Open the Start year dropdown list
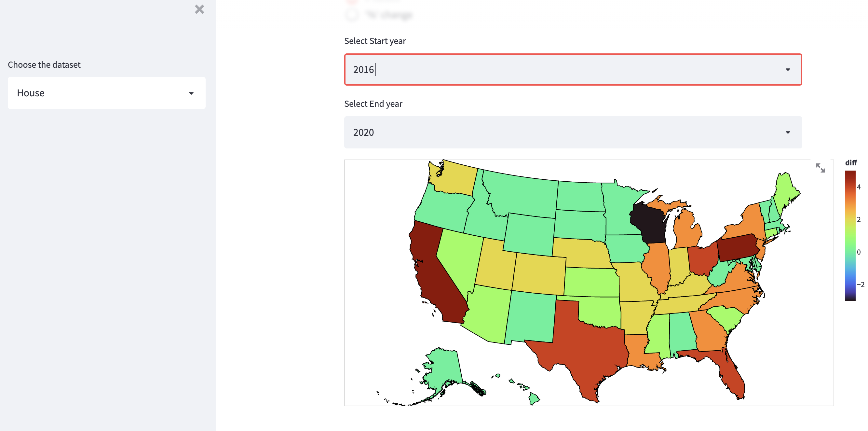This screenshot has height=431, width=868. pos(787,69)
